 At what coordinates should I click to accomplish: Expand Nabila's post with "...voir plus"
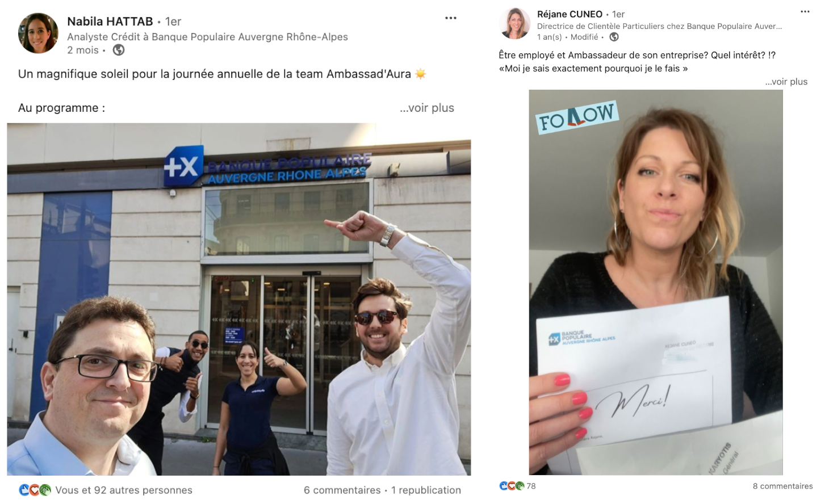426,108
